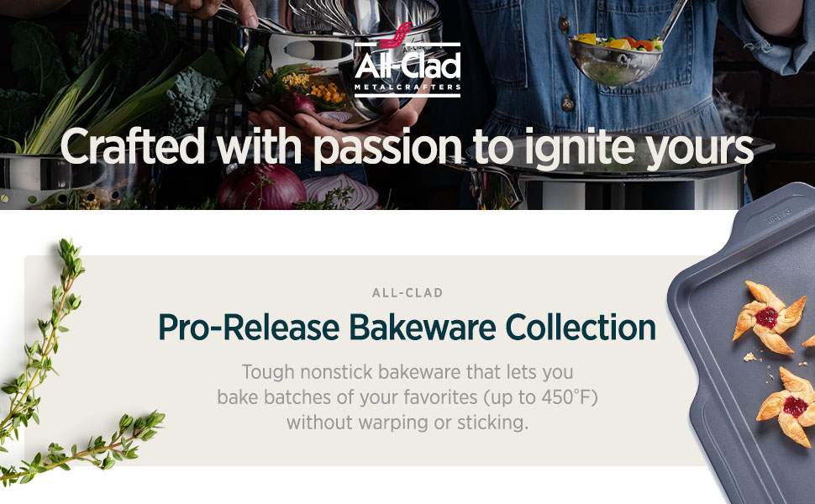This screenshot has height=504, width=815.
Task: Click the sliced red onion pieces
Action: [341, 192]
